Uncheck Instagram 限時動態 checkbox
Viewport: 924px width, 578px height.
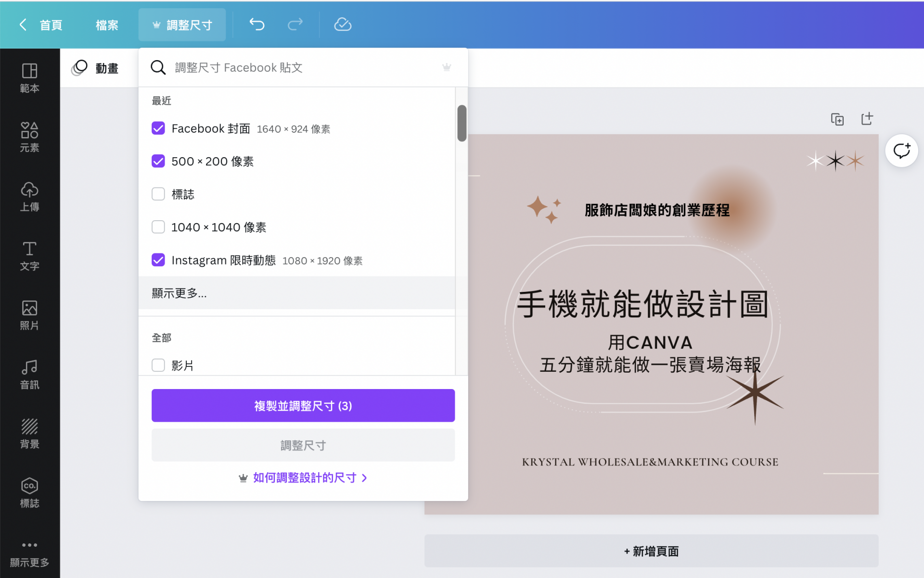click(x=158, y=260)
